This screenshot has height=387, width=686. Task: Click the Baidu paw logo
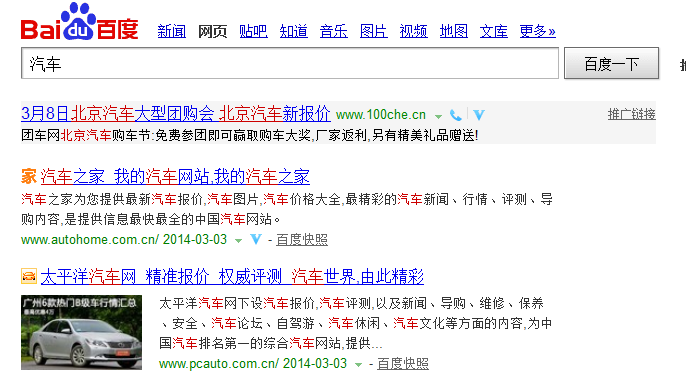click(79, 21)
